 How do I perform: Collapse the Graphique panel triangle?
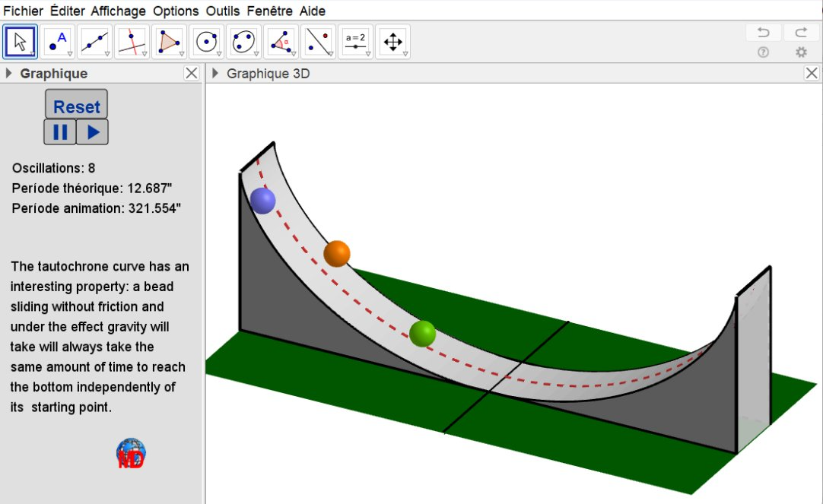pyautogui.click(x=9, y=74)
